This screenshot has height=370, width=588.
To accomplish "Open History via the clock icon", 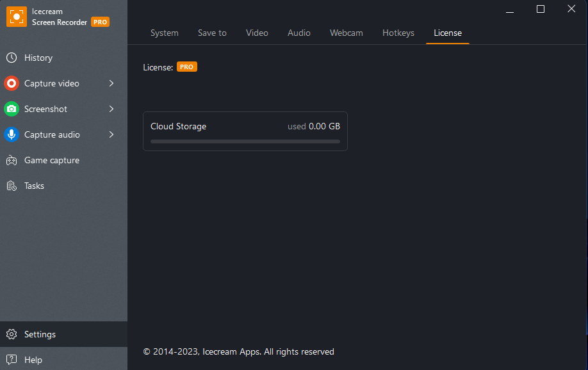I will [12, 58].
